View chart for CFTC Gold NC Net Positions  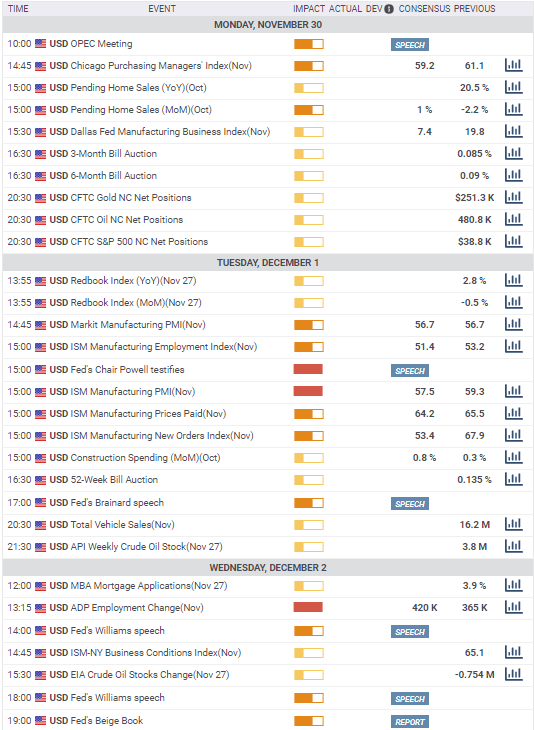pyautogui.click(x=514, y=197)
